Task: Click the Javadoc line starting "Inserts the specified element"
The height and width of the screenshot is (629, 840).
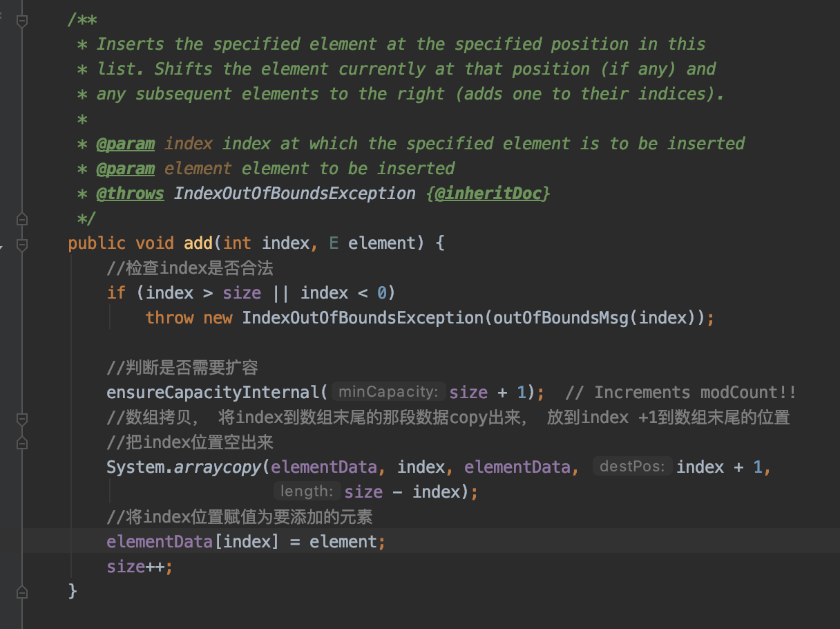Action: [401, 44]
